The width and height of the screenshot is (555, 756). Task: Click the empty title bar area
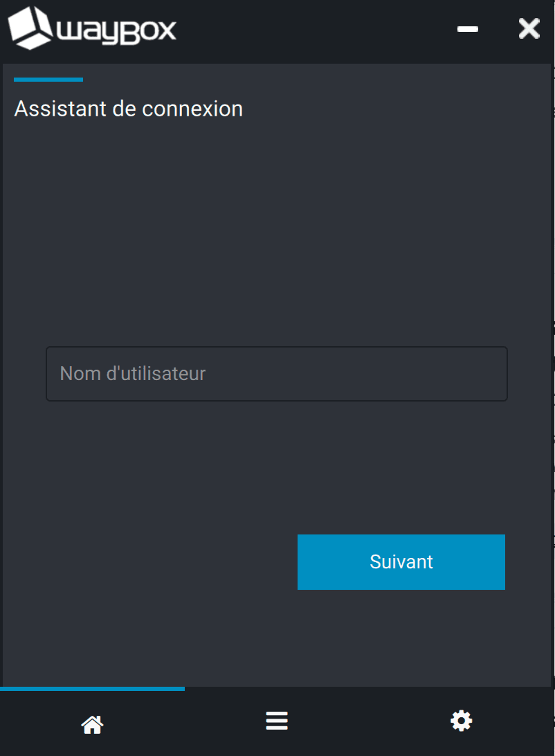click(x=311, y=29)
